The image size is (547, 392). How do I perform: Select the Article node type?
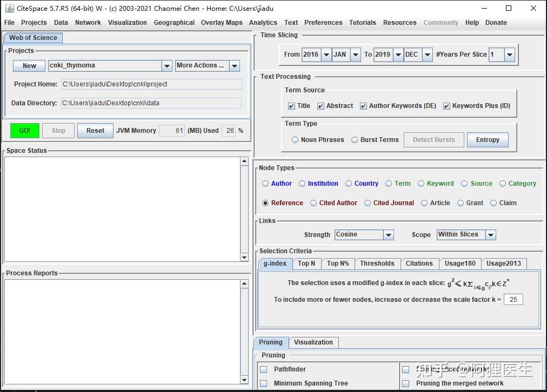point(424,203)
